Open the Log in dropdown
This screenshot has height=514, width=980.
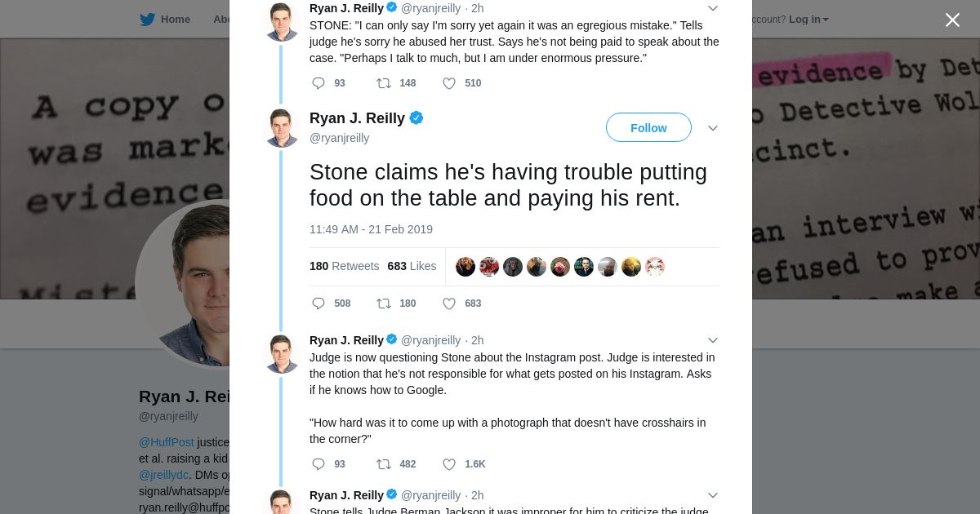pos(808,20)
